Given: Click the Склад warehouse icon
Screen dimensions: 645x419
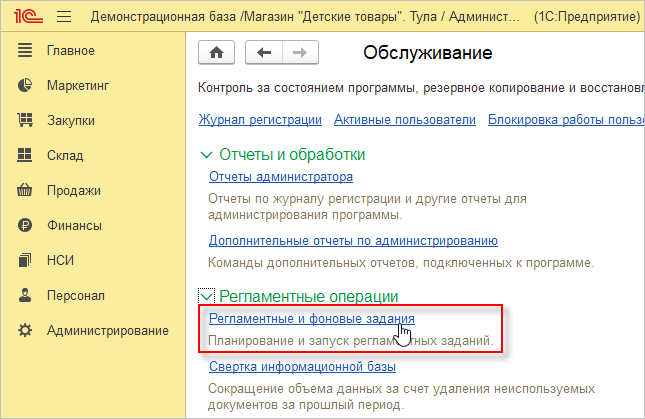Looking at the screenshot, I should [26, 155].
